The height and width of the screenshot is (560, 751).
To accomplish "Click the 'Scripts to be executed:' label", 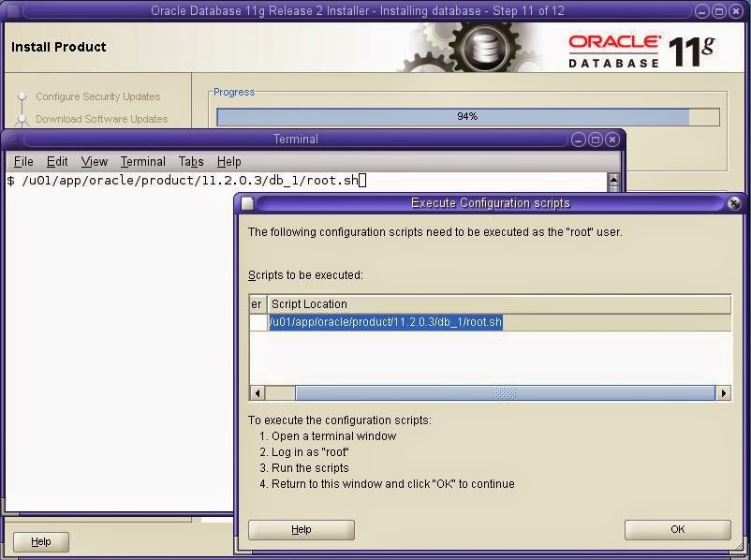I will pos(305,275).
